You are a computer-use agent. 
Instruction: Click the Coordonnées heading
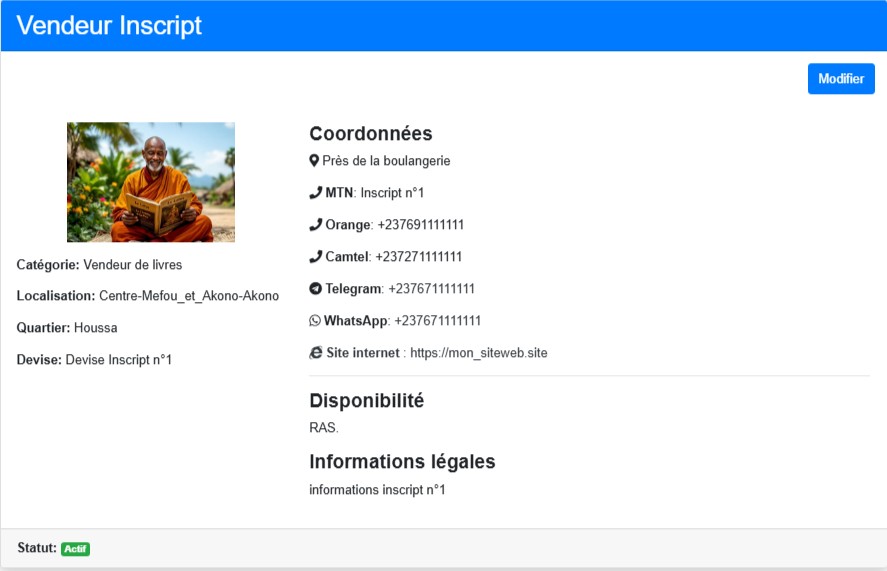(x=371, y=134)
